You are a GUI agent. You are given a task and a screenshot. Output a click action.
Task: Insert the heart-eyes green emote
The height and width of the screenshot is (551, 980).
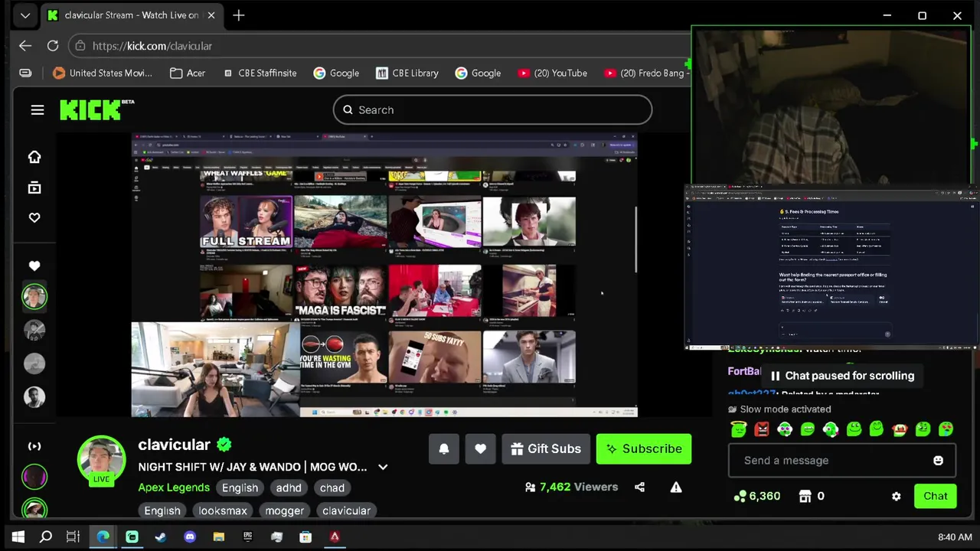946,429
